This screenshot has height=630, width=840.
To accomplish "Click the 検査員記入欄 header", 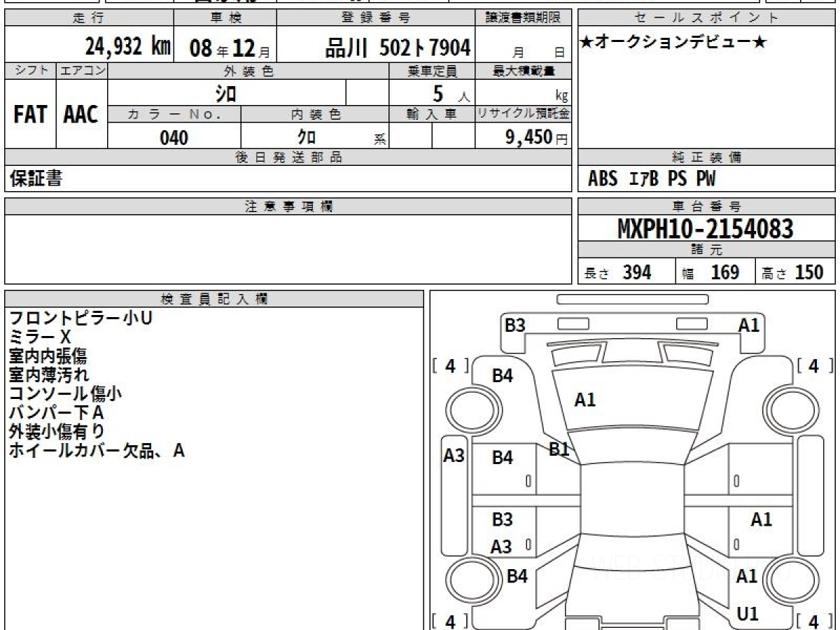I will [x=214, y=299].
